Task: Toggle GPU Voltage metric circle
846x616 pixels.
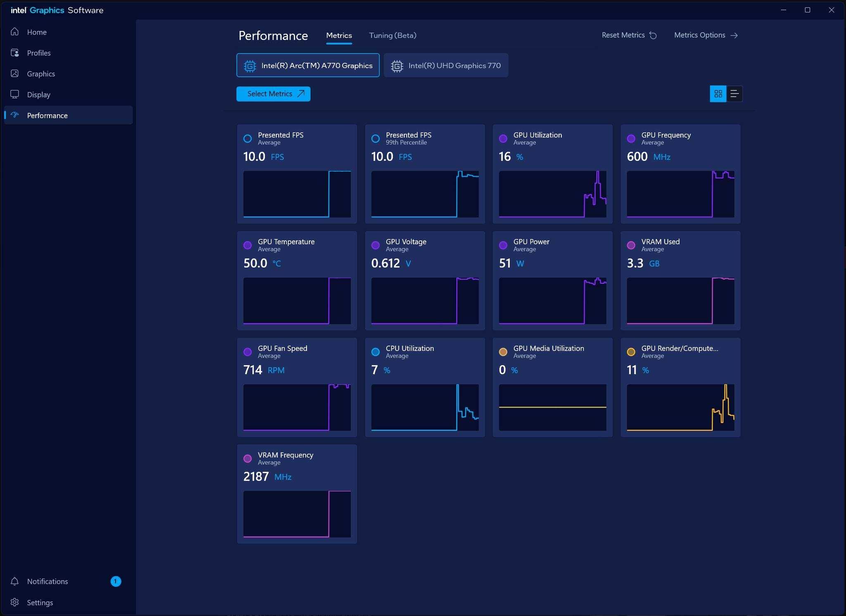Action: click(x=375, y=245)
